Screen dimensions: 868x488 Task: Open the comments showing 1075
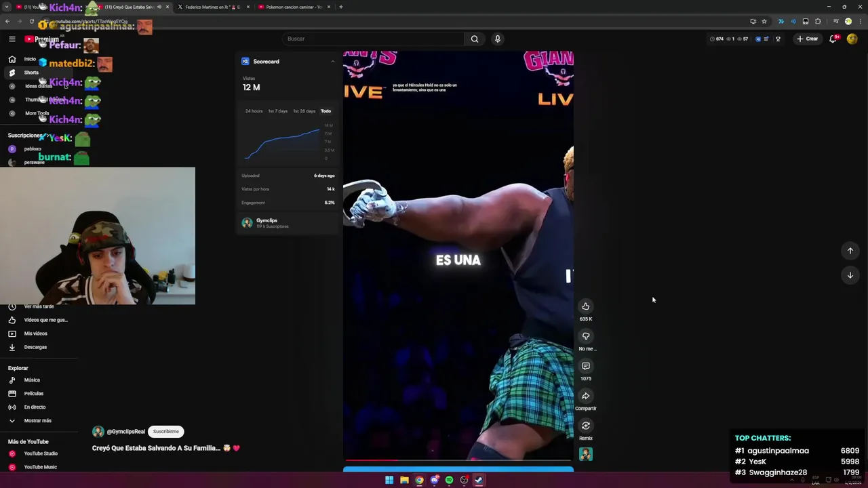click(586, 366)
